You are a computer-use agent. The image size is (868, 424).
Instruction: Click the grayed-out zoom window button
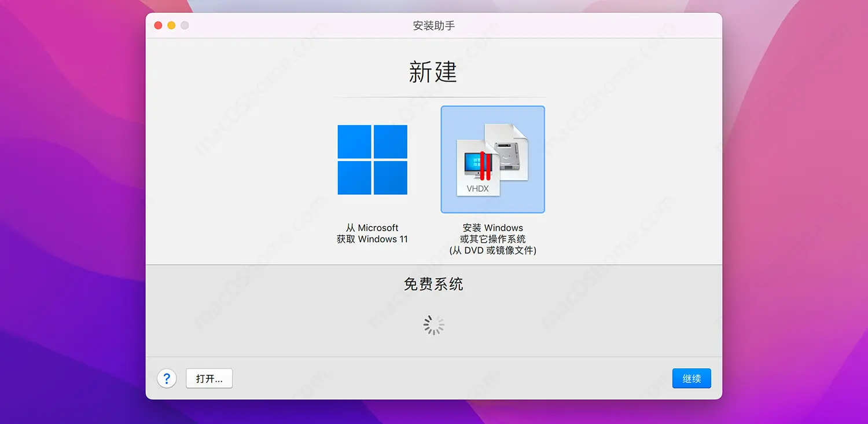185,25
